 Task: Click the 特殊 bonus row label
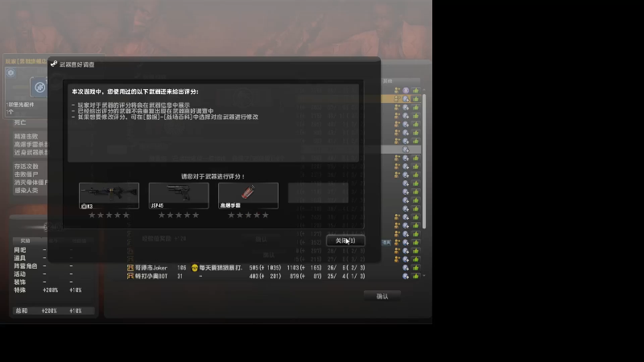pos(19,290)
